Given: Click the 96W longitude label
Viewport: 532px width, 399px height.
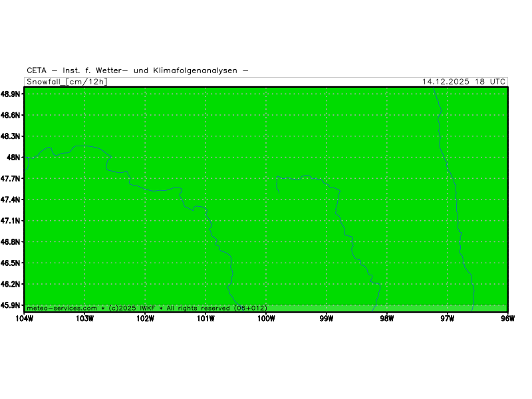Looking at the screenshot, I should [x=507, y=318].
